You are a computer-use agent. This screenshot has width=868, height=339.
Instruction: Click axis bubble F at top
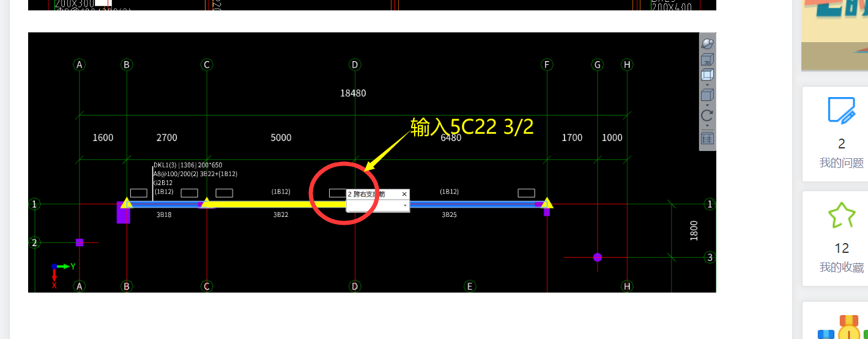point(547,65)
